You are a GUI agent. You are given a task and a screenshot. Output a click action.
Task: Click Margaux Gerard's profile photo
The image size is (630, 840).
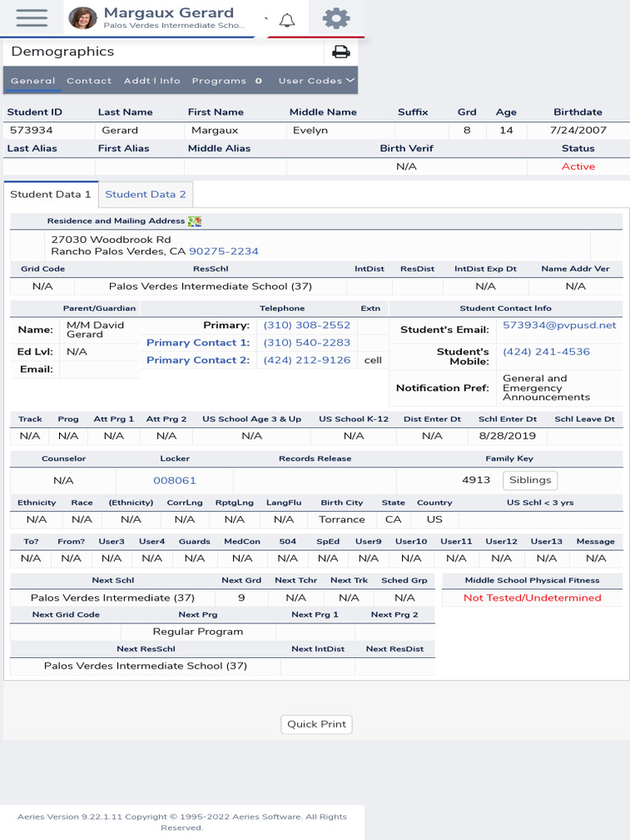[83, 18]
